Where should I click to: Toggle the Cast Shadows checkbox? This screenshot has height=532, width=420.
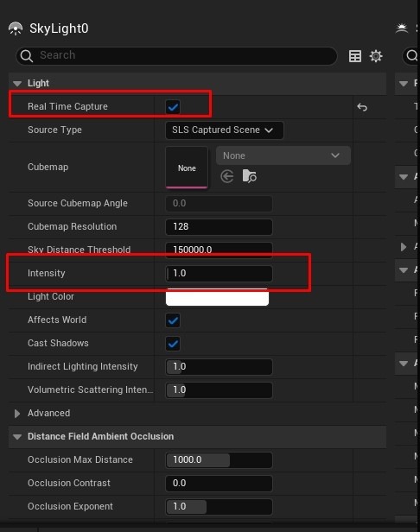click(173, 344)
